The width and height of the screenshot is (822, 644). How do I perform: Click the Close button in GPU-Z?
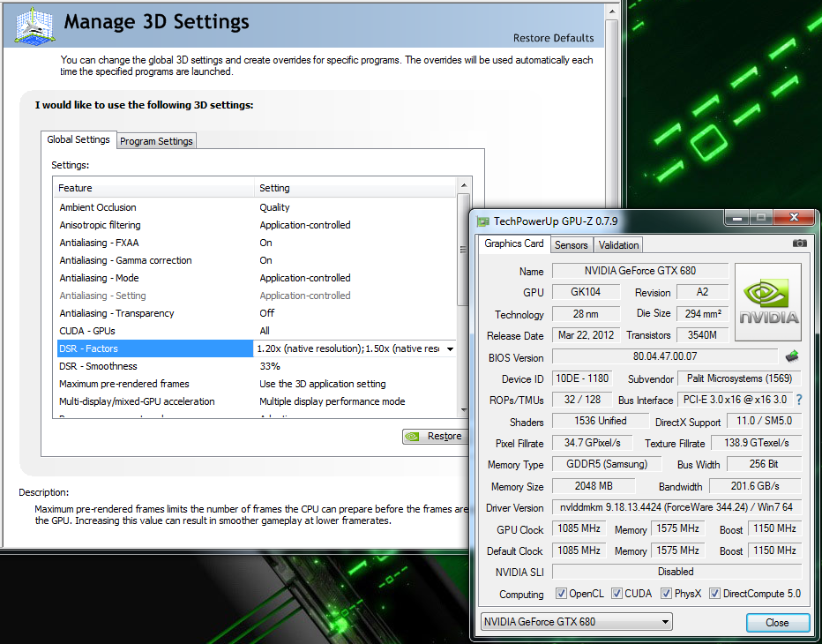click(x=777, y=623)
